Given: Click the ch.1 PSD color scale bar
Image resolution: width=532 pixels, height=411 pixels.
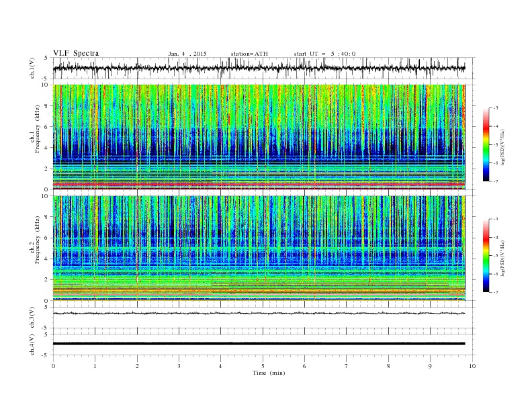Looking at the screenshot, I should (x=486, y=145).
